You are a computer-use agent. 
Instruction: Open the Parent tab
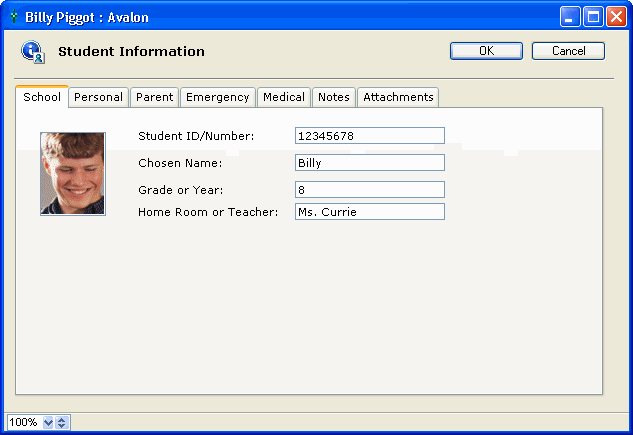[154, 97]
